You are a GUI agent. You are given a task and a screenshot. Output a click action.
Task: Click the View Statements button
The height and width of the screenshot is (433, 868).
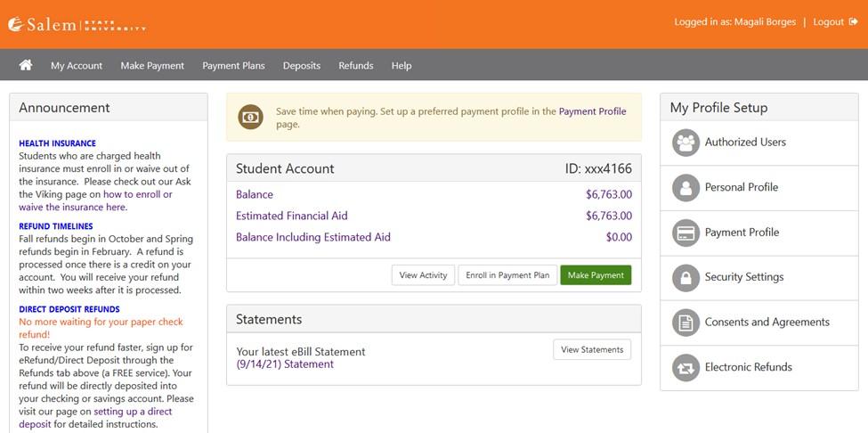click(592, 349)
